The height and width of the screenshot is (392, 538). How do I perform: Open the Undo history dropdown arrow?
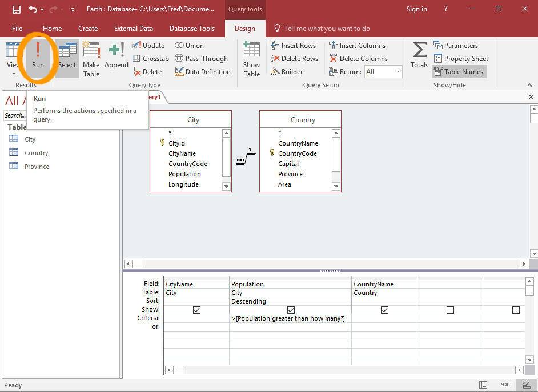click(42, 10)
